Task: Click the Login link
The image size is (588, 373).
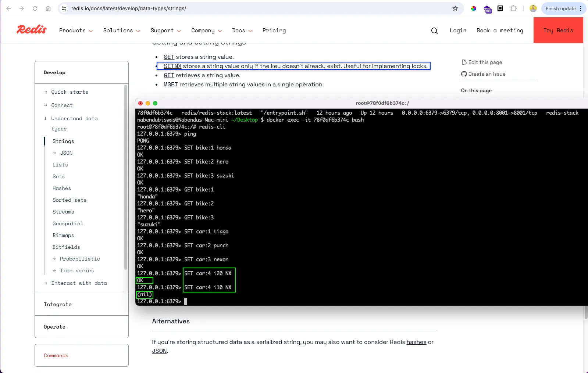Action: [458, 31]
